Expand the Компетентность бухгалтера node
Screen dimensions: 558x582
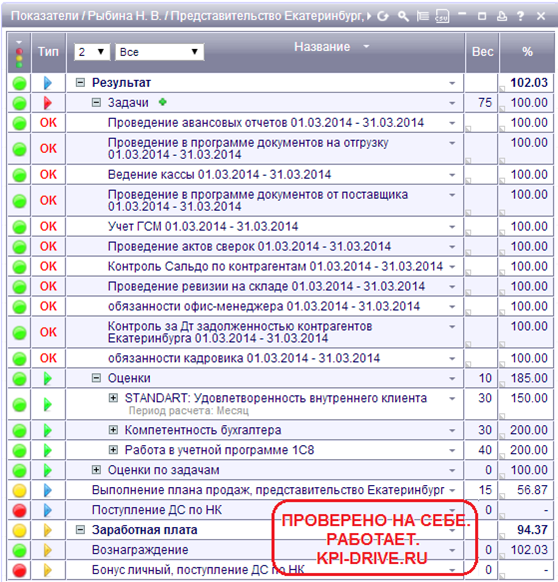[x=113, y=430]
